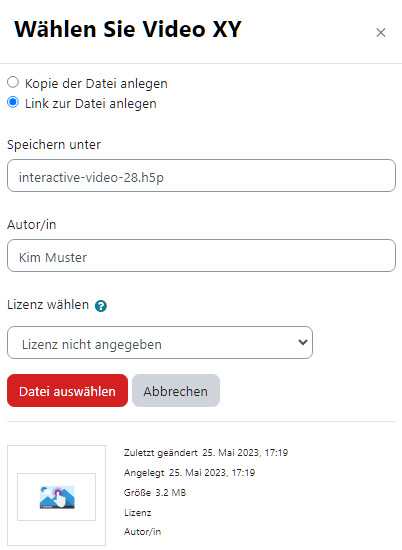Click the Größe 3.2 MB info line
This screenshot has height=550, width=402.
[155, 493]
